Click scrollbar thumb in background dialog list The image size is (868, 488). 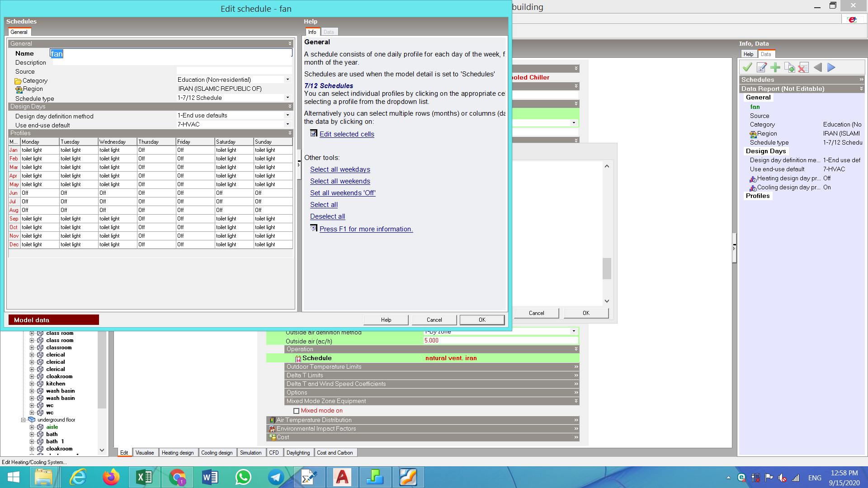point(607,268)
